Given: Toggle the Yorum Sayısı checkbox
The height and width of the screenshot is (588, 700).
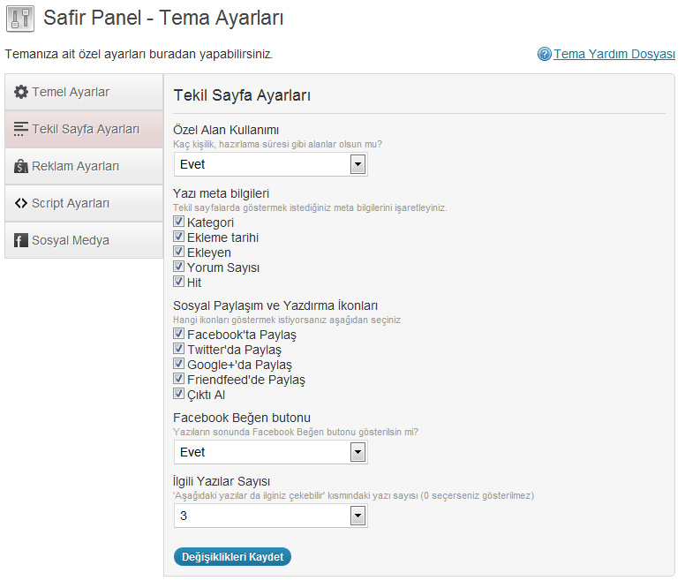Looking at the screenshot, I should pyautogui.click(x=178, y=267).
